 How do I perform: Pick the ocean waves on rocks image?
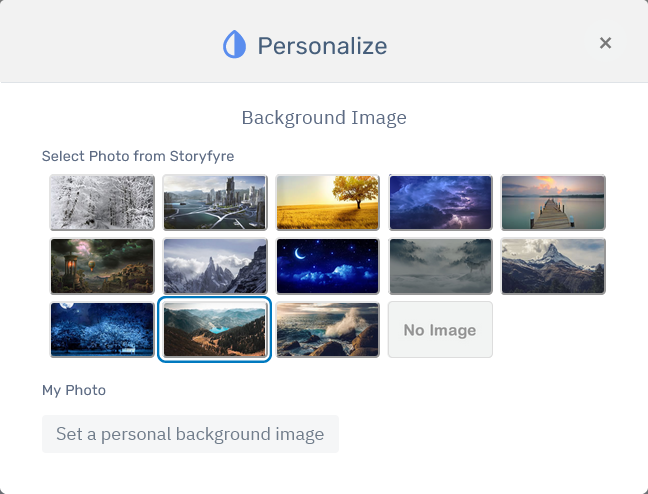(328, 330)
